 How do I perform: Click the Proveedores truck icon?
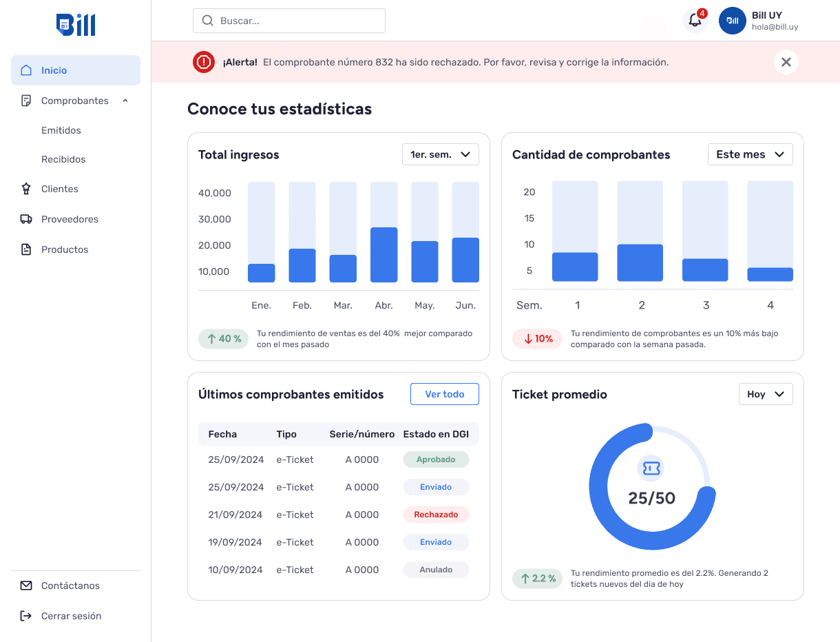(x=26, y=219)
